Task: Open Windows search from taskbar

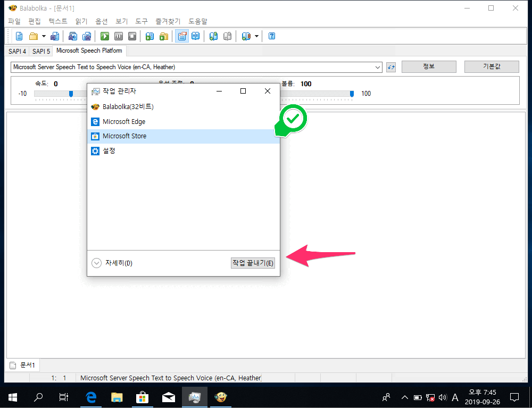Action: (x=38, y=397)
